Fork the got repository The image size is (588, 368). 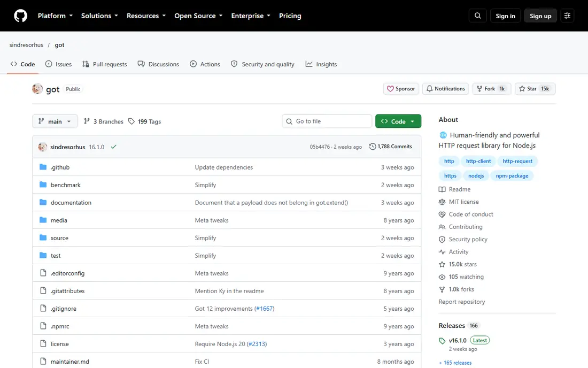[492, 89]
